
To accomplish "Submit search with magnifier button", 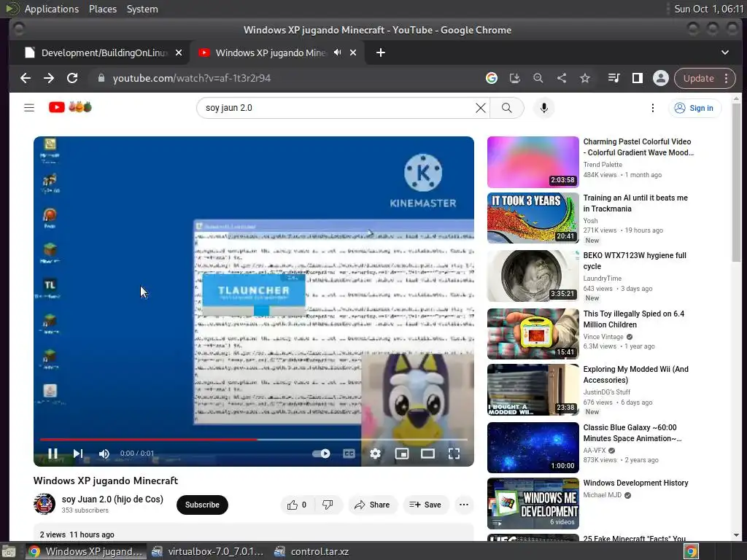I will tap(507, 108).
